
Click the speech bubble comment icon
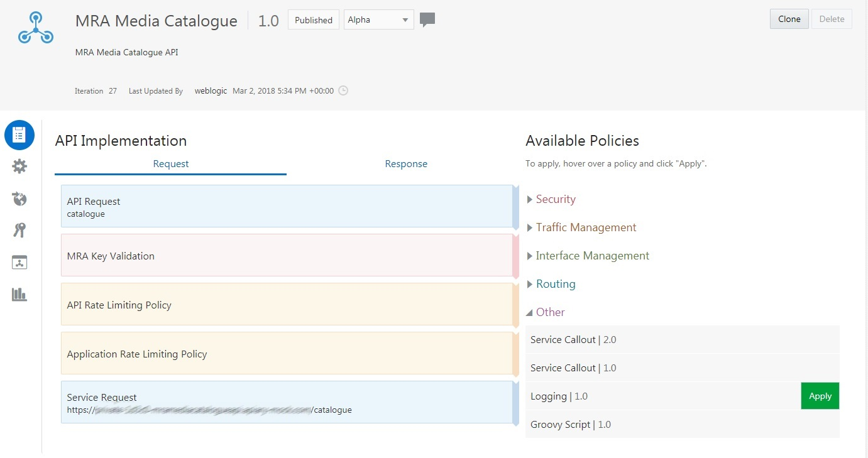point(427,20)
